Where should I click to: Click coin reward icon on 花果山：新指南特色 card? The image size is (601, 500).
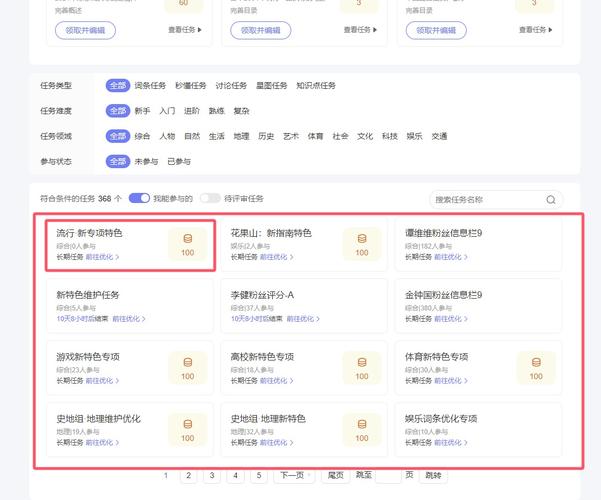tap(362, 238)
